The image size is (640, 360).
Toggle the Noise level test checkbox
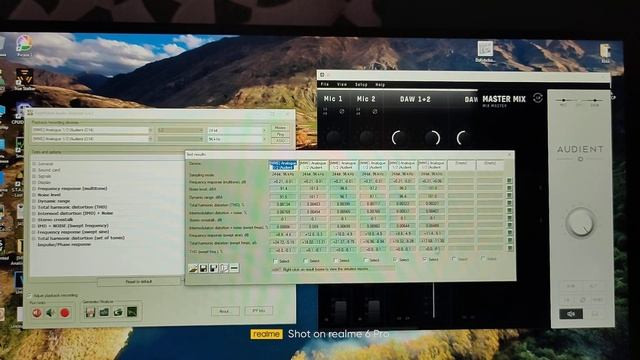click(34, 195)
